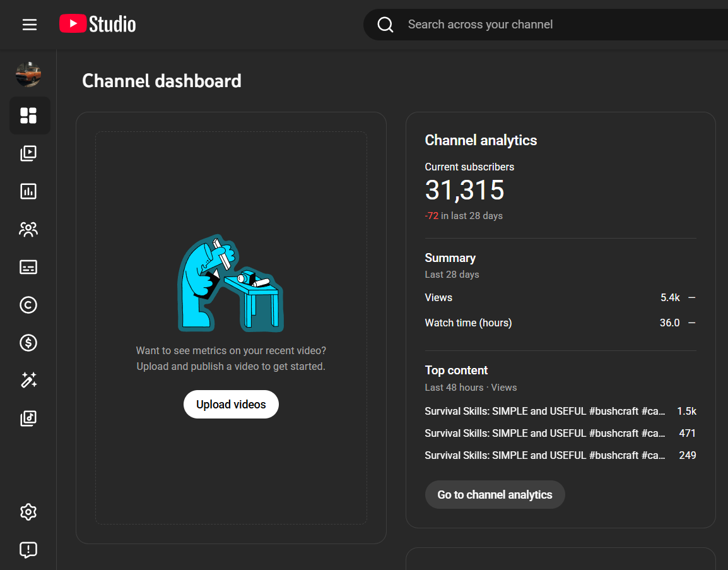Open top content video with 249 views
728x570 pixels.
tap(544, 455)
